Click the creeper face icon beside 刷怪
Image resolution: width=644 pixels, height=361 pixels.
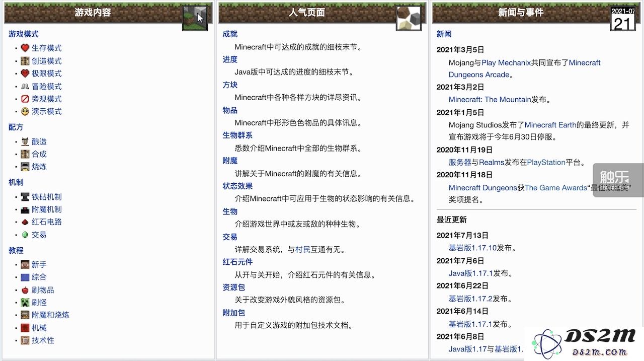[x=25, y=303]
